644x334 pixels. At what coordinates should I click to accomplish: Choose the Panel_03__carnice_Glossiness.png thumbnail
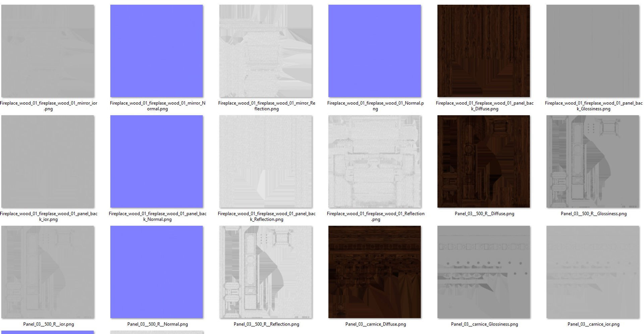(484, 272)
